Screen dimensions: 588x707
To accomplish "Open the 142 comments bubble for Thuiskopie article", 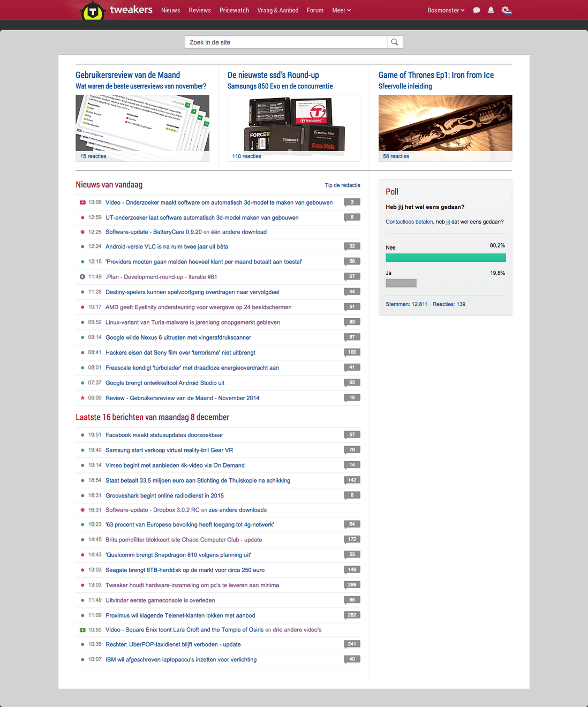I will (352, 480).
